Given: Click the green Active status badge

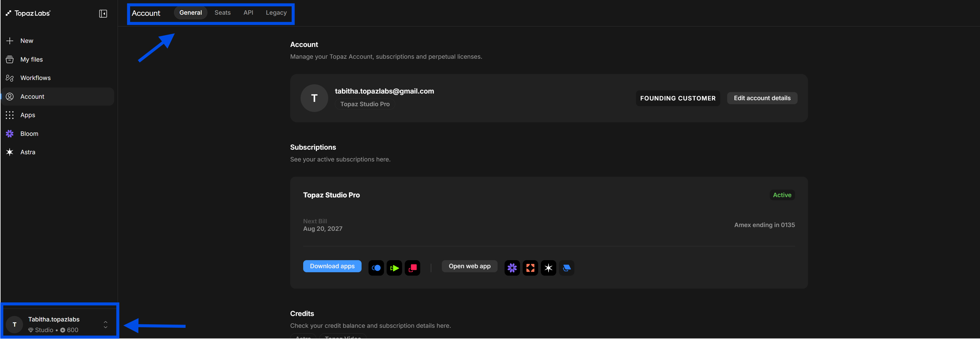Looking at the screenshot, I should point(782,195).
